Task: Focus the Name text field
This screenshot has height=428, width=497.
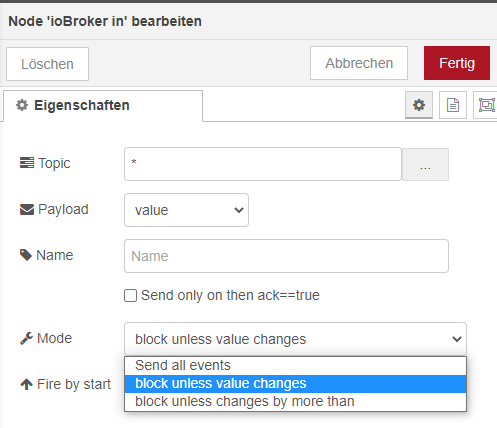Action: point(286,256)
